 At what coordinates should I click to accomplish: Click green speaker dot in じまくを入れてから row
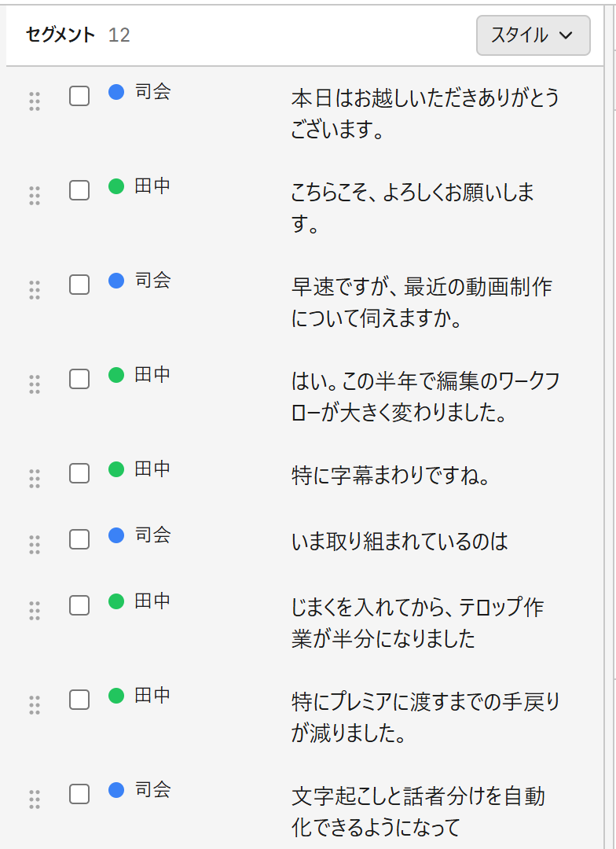tap(116, 601)
